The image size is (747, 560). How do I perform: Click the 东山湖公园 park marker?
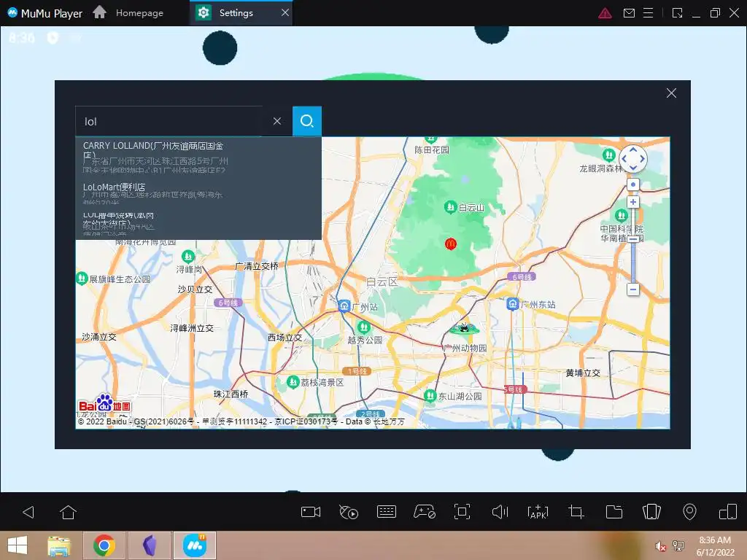(x=430, y=396)
